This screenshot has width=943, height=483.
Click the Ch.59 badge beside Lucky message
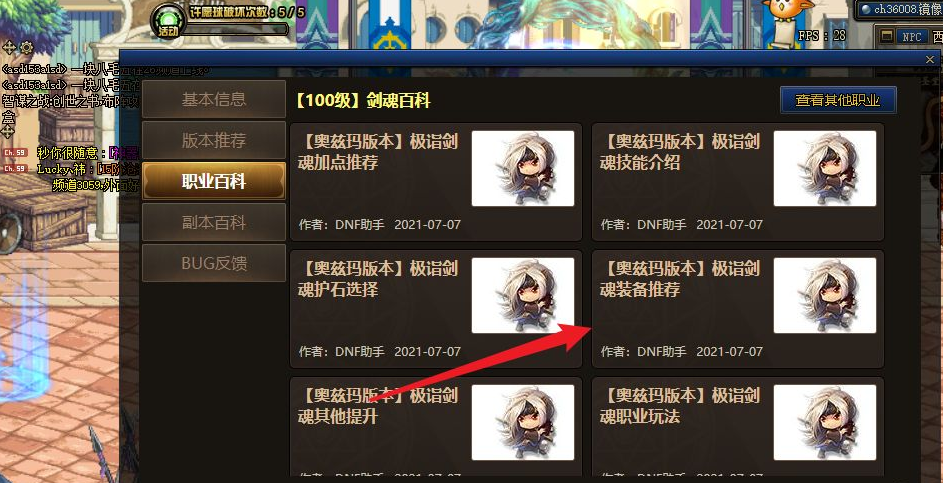15,168
